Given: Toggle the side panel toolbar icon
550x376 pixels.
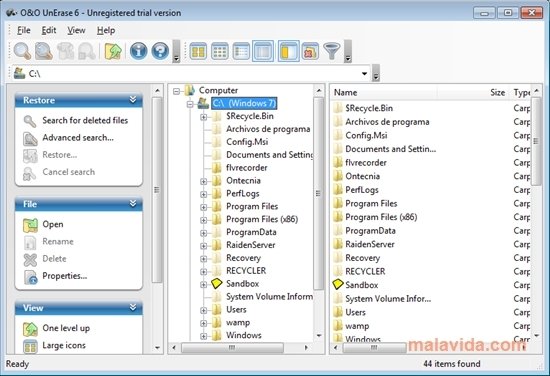Looking at the screenshot, I should (289, 52).
